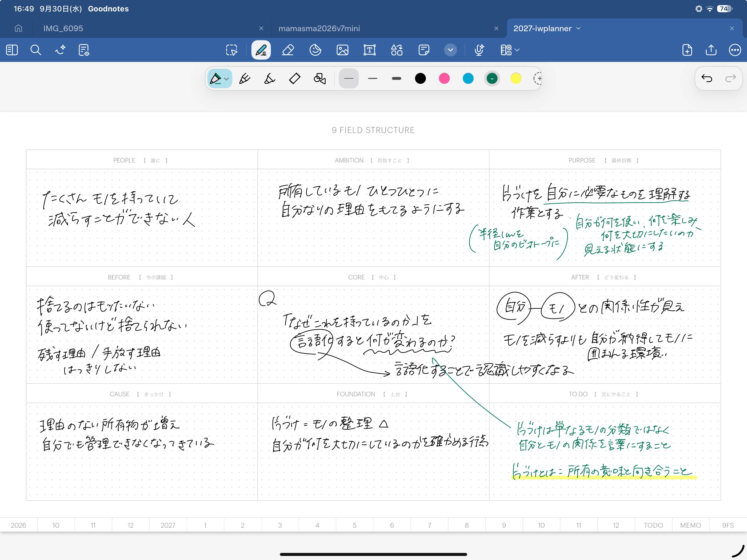Expand more tools chevron in toolbar
This screenshot has width=747, height=560.
(x=451, y=50)
